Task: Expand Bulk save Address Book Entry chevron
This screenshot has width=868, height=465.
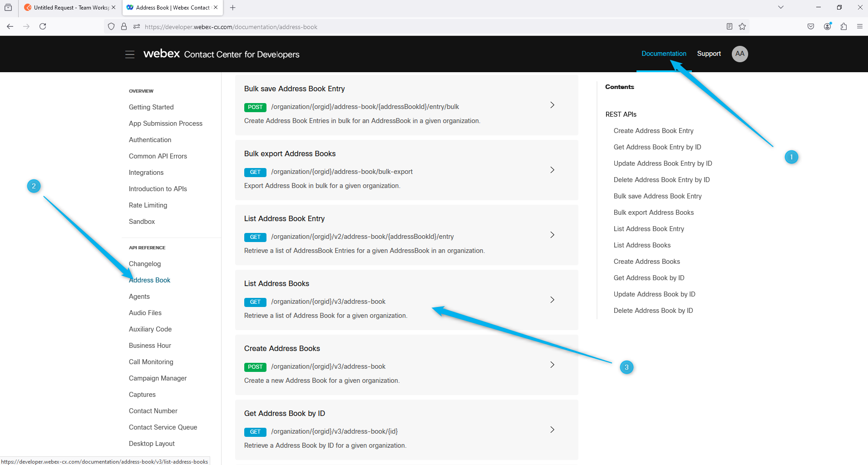Action: 552,105
